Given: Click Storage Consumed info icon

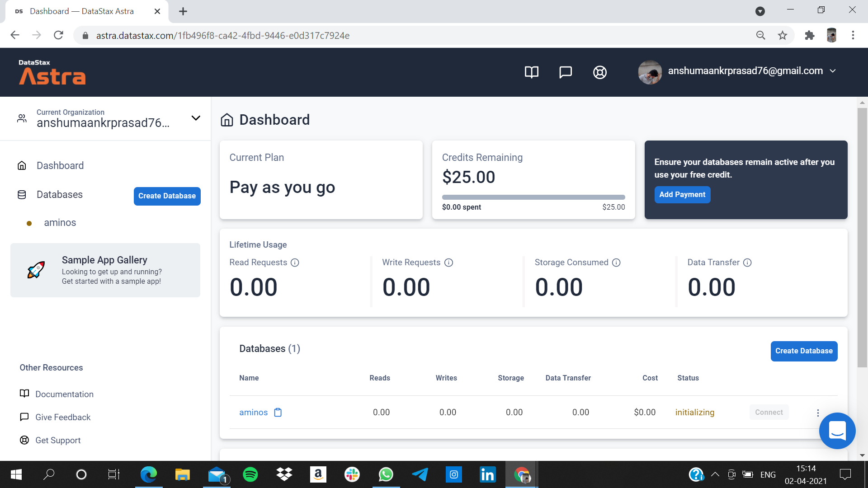Looking at the screenshot, I should click(x=616, y=263).
